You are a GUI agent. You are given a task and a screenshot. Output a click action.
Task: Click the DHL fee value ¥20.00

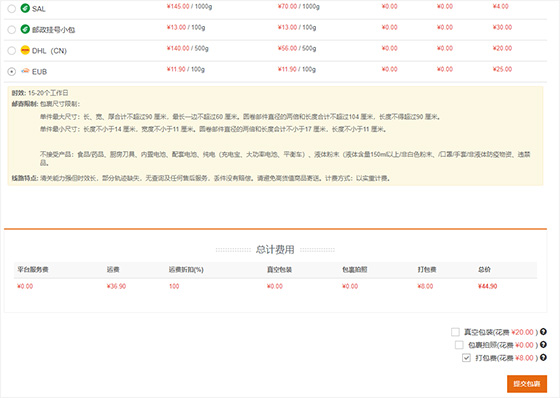pos(502,48)
